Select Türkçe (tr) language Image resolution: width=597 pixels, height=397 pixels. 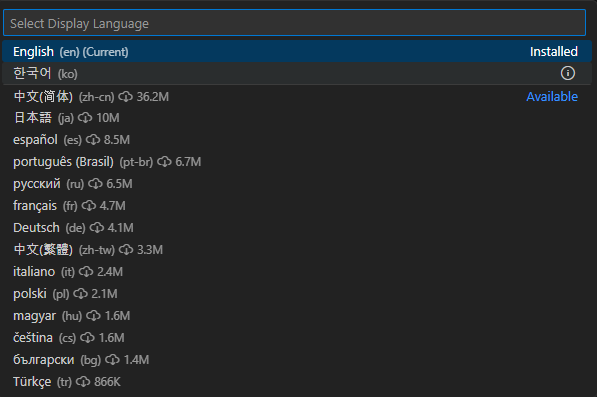click(297, 382)
